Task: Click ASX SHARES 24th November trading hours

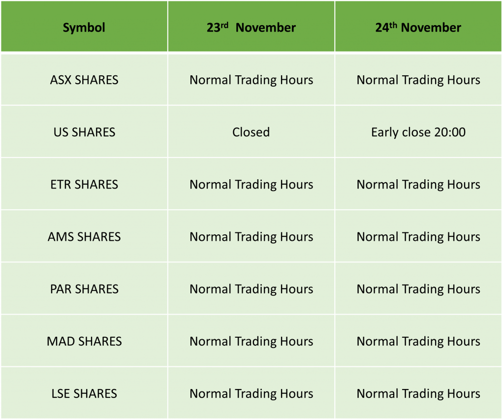Action: (418, 80)
